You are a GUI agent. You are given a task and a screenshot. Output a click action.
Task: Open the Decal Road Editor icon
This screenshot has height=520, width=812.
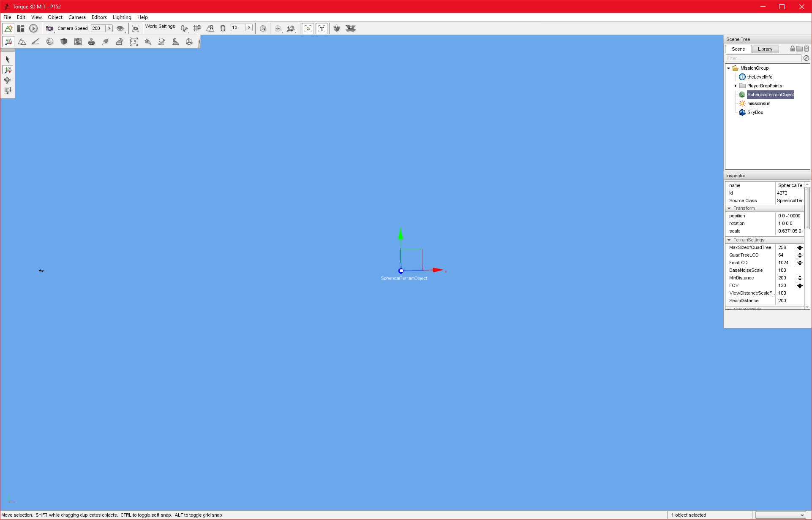click(x=175, y=41)
